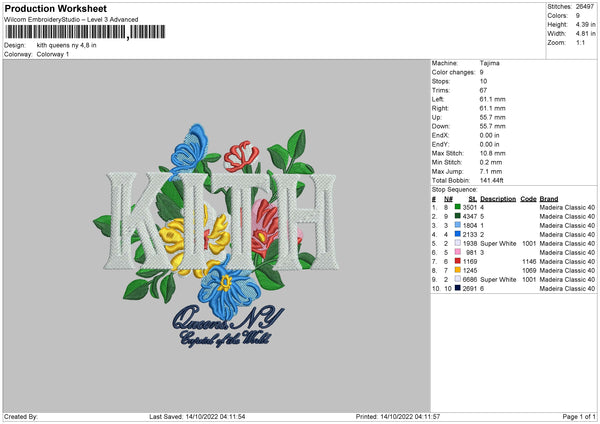Viewport: 600px width, 424px height.
Task: Click the 'Up:' extent value 55.7 mm
Action: [492, 117]
